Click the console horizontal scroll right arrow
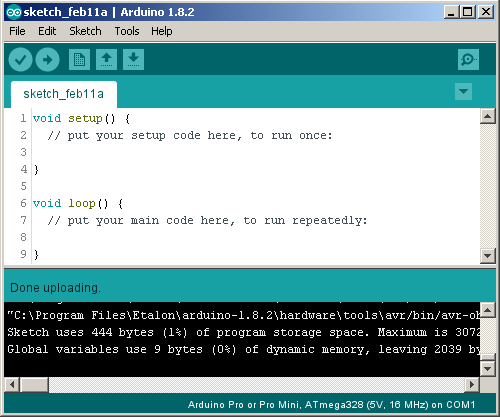This screenshot has width=500, height=417. click(x=472, y=385)
